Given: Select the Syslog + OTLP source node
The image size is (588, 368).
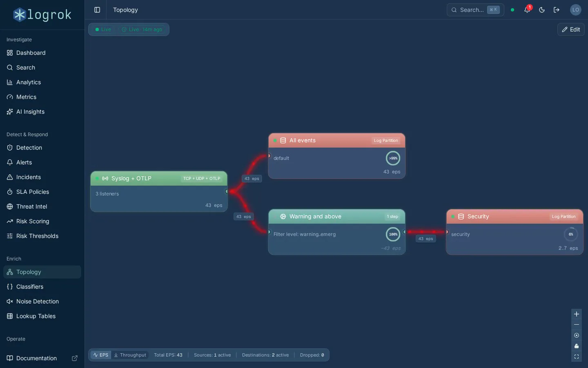Looking at the screenshot, I should (159, 191).
